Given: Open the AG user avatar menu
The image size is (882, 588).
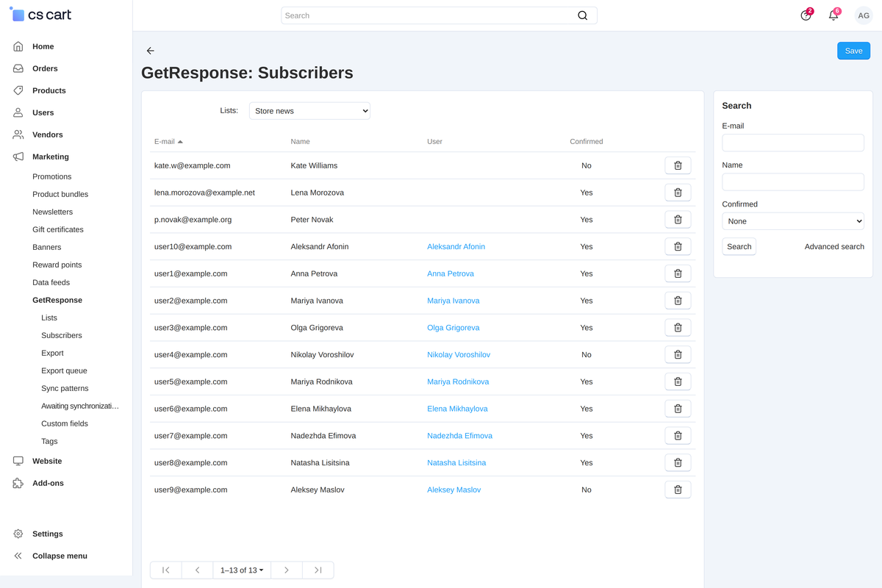Looking at the screenshot, I should pyautogui.click(x=864, y=15).
